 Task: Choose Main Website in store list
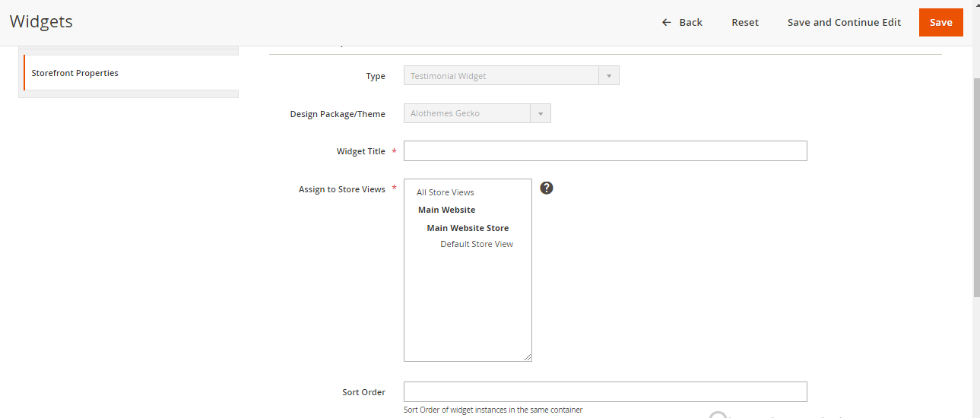click(447, 210)
